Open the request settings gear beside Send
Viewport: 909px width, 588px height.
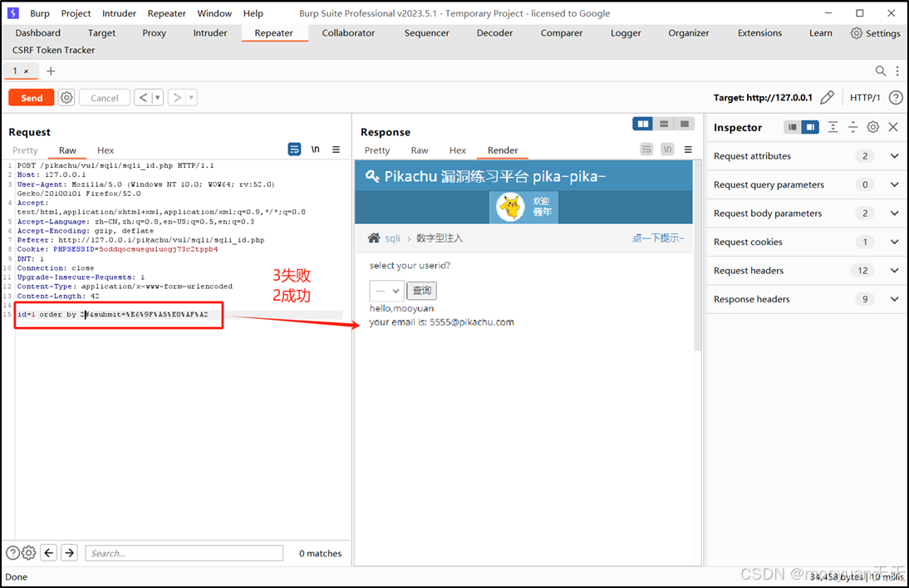[x=66, y=98]
